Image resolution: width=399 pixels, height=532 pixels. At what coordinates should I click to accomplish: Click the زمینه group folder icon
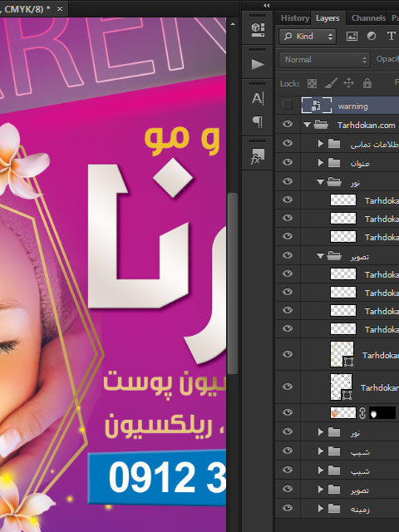click(334, 508)
